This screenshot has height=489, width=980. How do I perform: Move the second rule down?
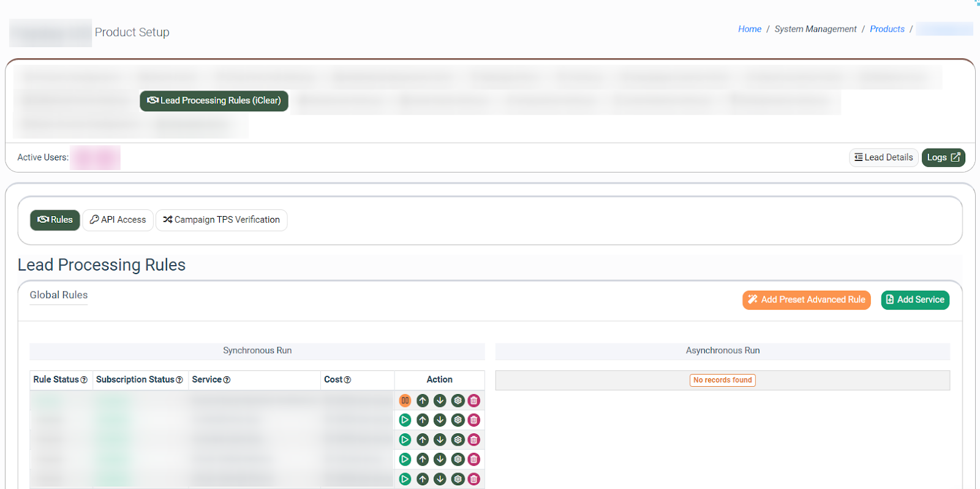440,420
